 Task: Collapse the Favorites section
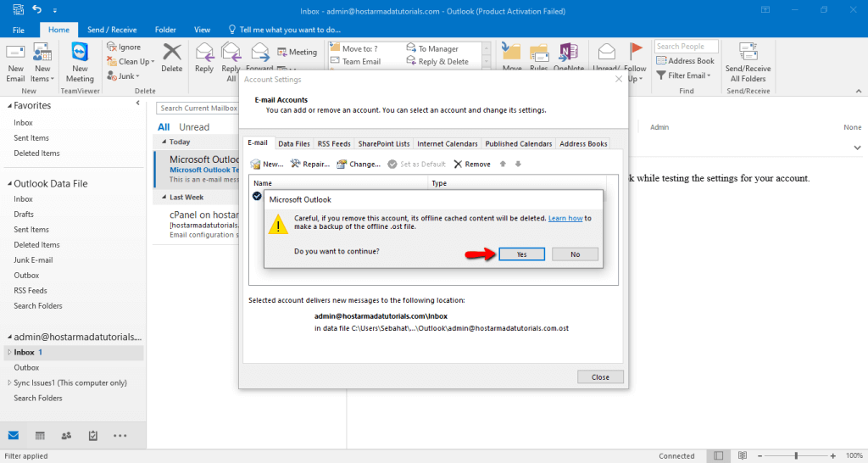pos(9,105)
